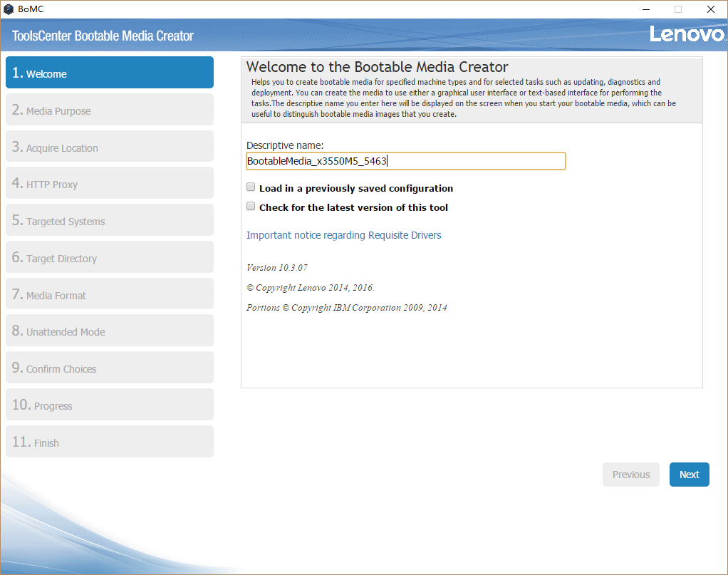This screenshot has width=728, height=575.
Task: Click the Welcome to the Bootable Media Creator heading
Action: click(x=377, y=67)
